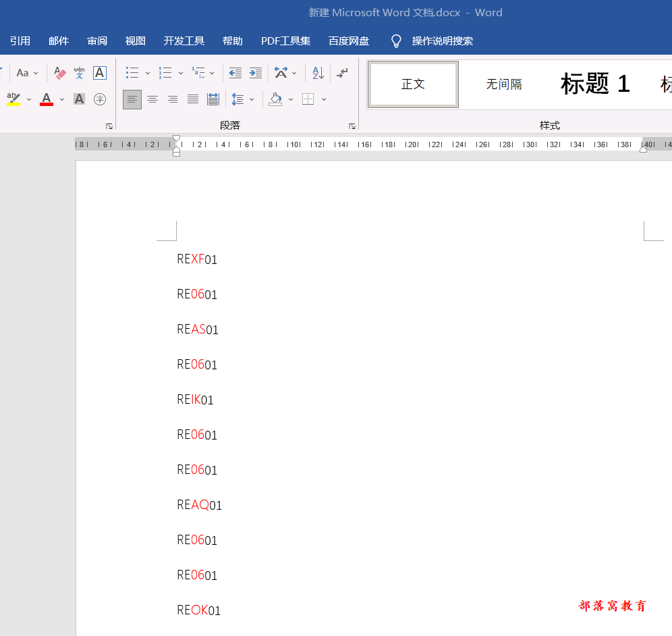Expand the Shading color dropdown arrow
This screenshot has height=636, width=672.
coord(291,99)
